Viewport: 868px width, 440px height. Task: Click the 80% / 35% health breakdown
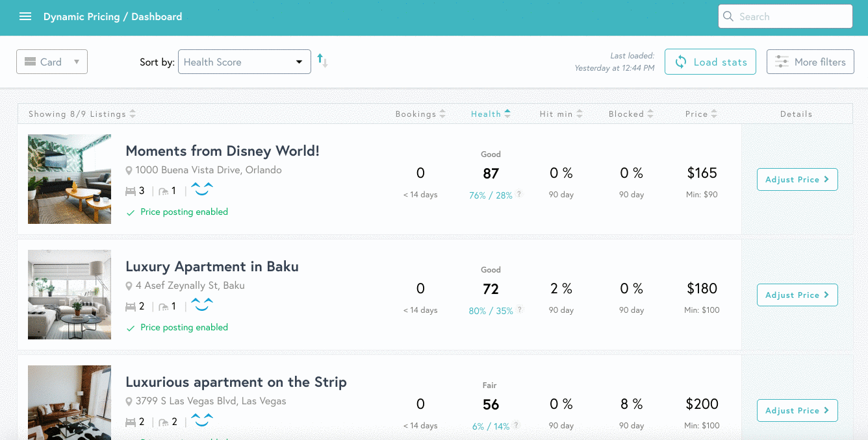click(491, 310)
